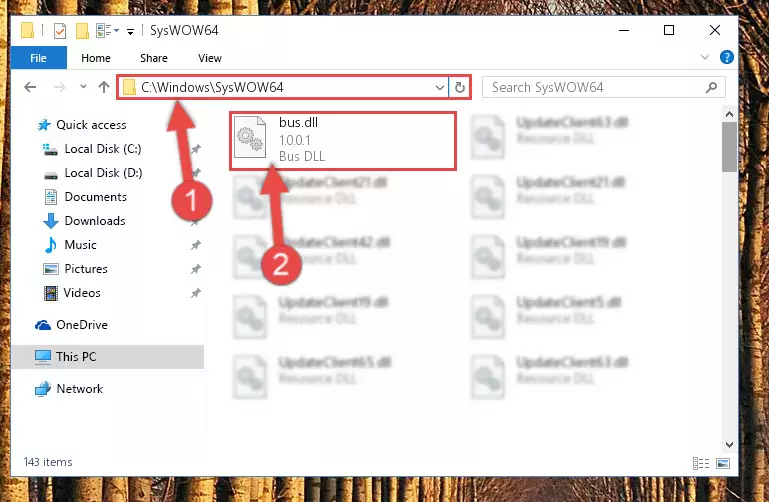Open Music in the sidebar
Viewport: 769px width, 502px height.
[80, 245]
